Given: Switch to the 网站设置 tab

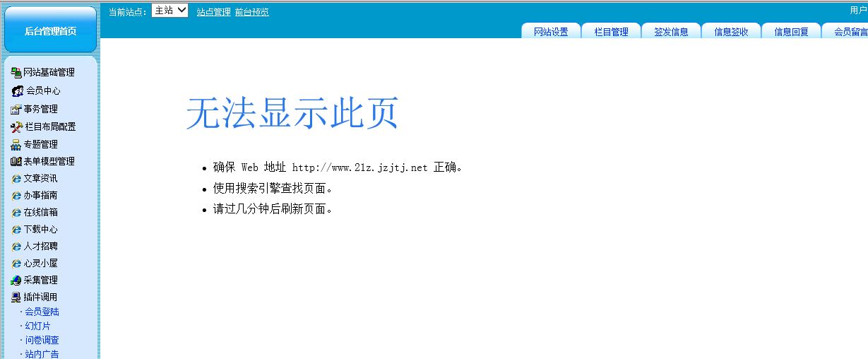Looking at the screenshot, I should point(551,32).
